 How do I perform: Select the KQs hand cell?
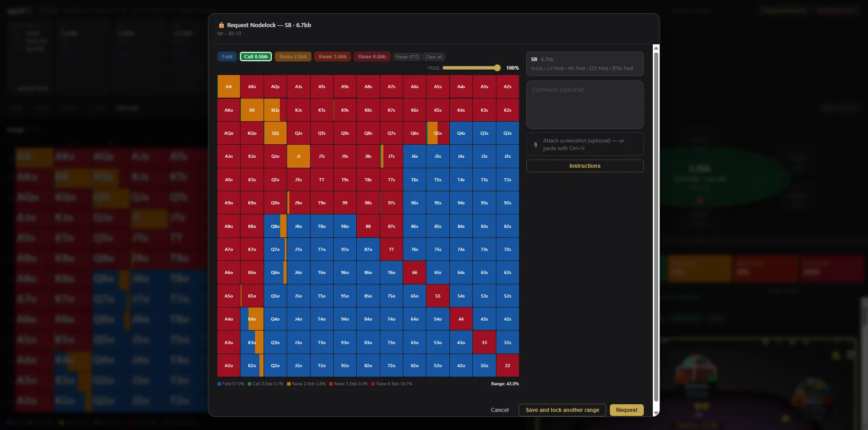[x=275, y=110]
